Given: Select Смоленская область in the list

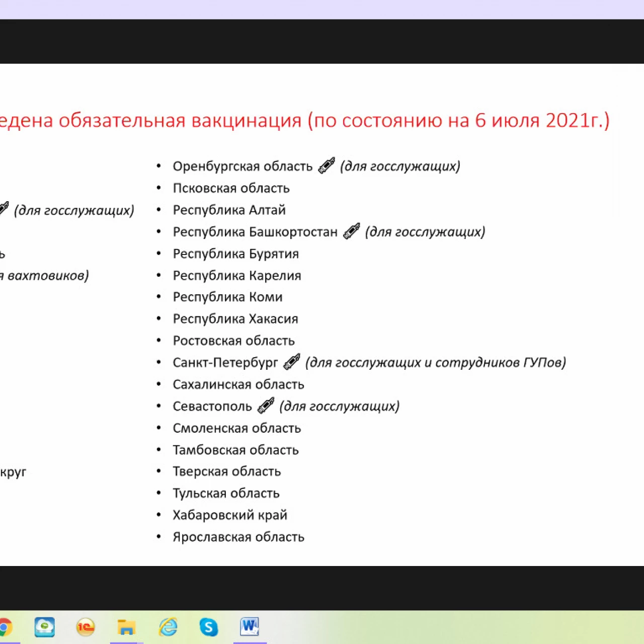Looking at the screenshot, I should pos(237,428).
